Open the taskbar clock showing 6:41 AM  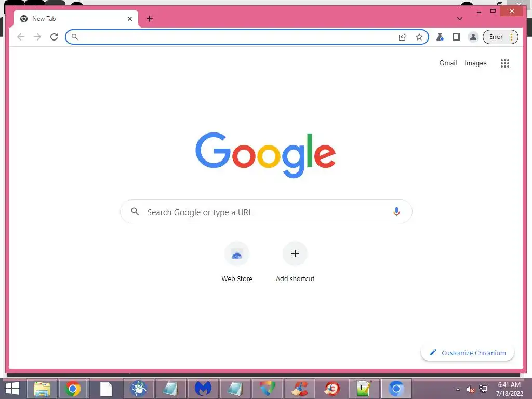[509, 389]
